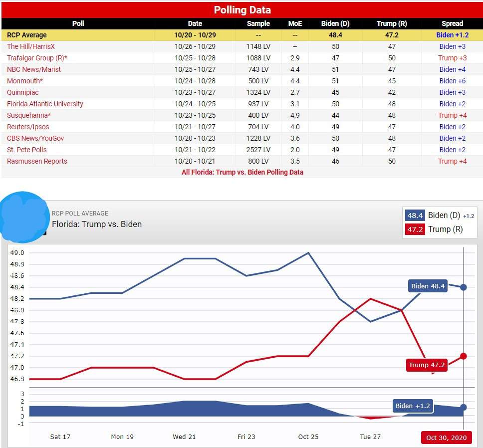Click the Biden 48.4 chart tooltip

coord(428,286)
